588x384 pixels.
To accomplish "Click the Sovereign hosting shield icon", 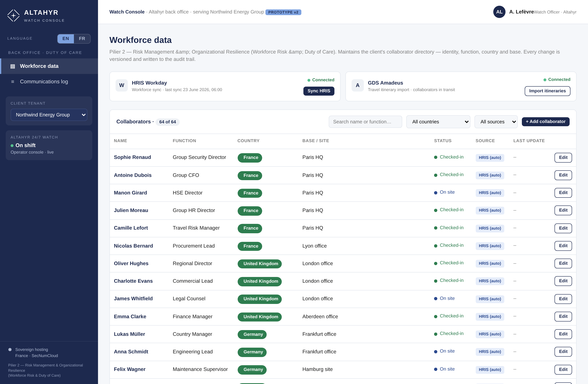I will [x=10, y=349].
